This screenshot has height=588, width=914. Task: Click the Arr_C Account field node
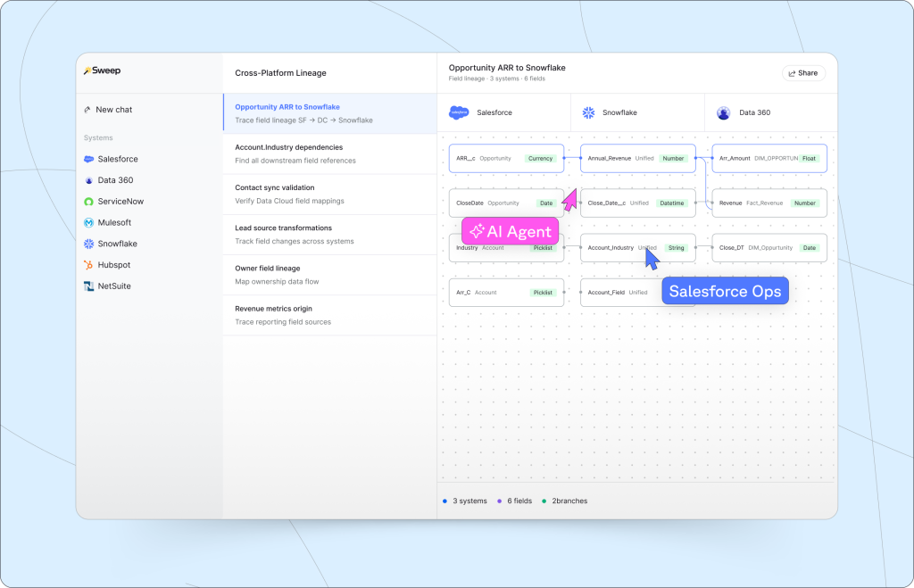point(507,293)
